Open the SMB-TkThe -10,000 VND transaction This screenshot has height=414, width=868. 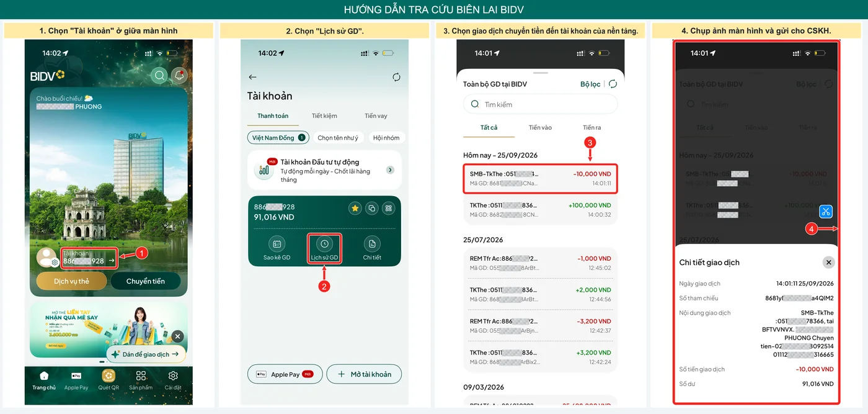point(541,179)
